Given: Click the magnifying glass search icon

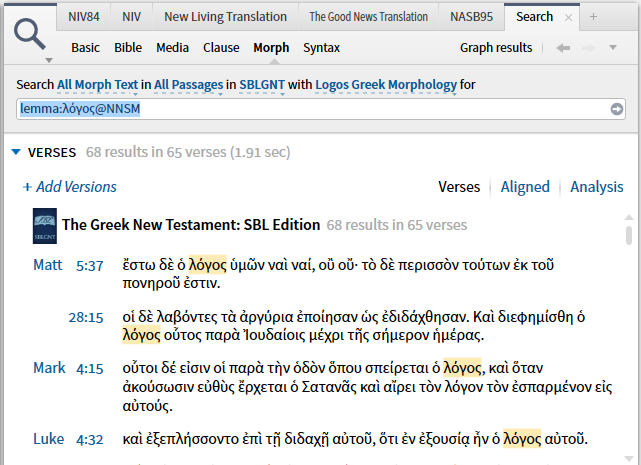Looking at the screenshot, I should coord(29,34).
